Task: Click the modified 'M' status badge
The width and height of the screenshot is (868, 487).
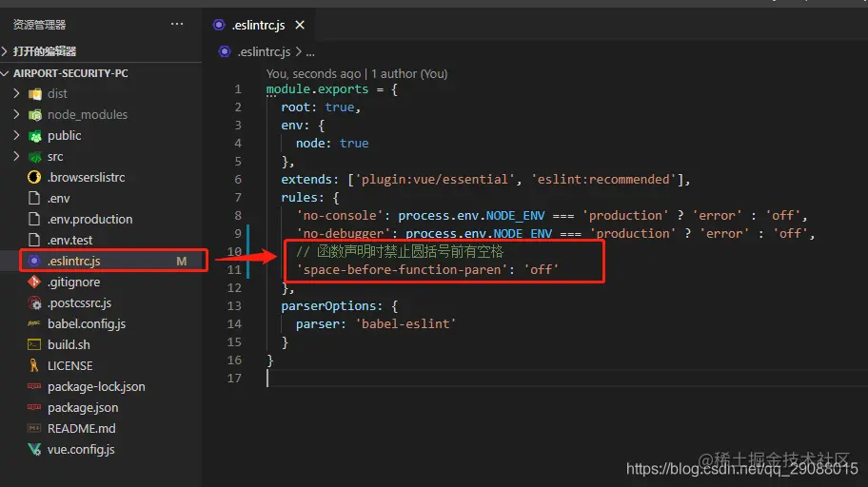Action: click(x=182, y=261)
